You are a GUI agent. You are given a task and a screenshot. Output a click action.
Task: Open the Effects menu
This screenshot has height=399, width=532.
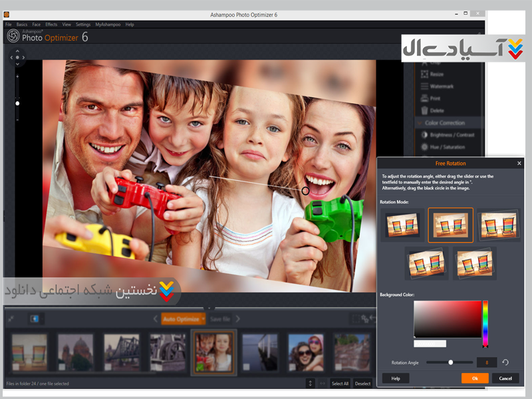point(51,25)
